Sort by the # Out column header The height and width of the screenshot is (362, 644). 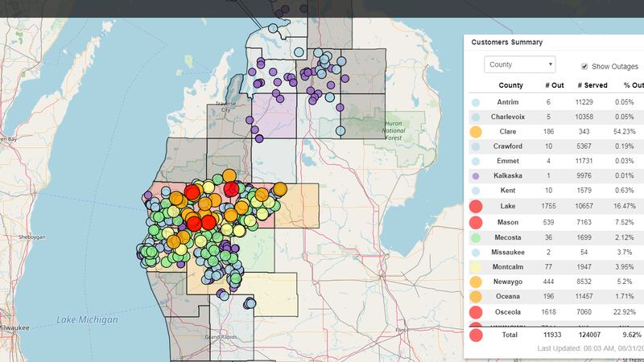coord(555,85)
